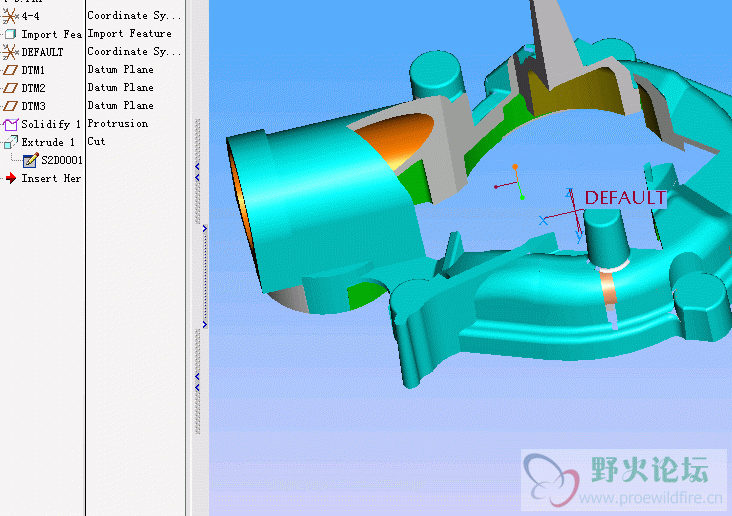
Task: Select the 4-4 tree item
Action: click(30, 16)
